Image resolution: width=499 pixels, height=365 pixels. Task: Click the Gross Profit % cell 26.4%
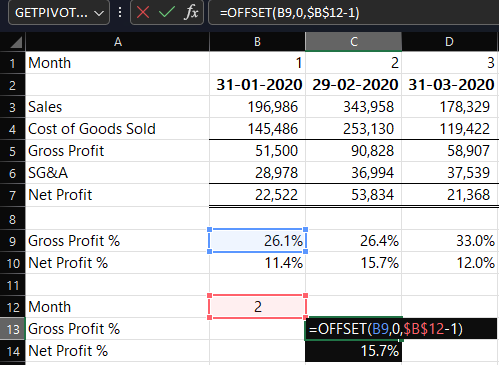[353, 241]
